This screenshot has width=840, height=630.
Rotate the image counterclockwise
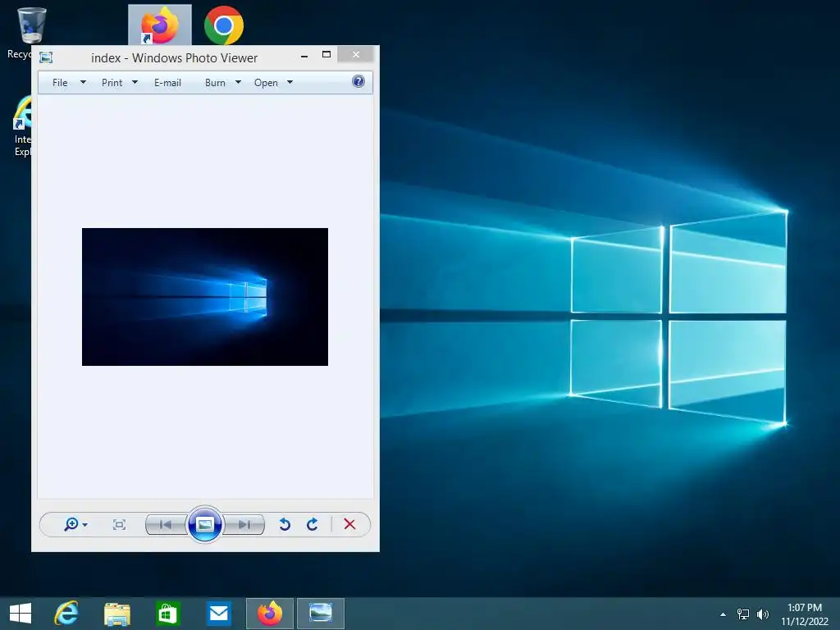click(x=285, y=524)
